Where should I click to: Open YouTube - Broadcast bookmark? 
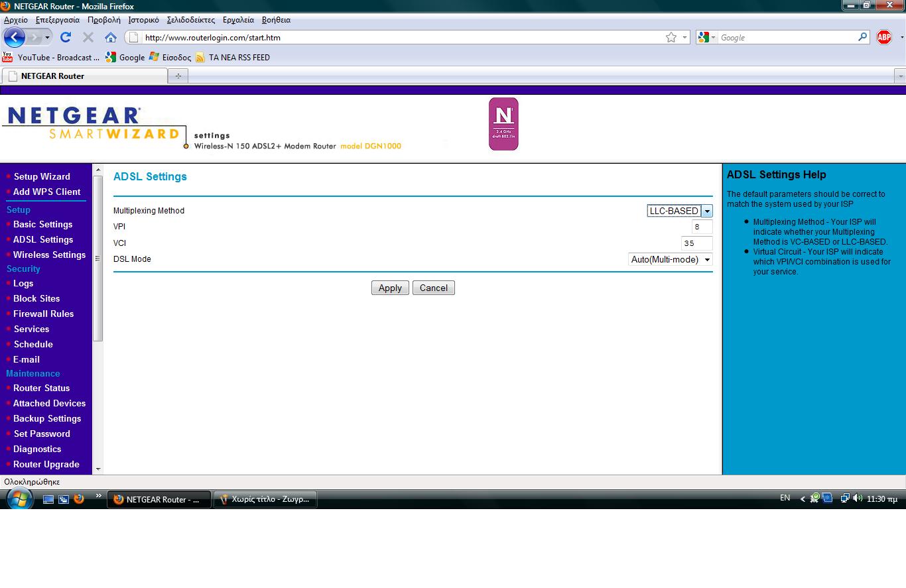click(x=51, y=58)
